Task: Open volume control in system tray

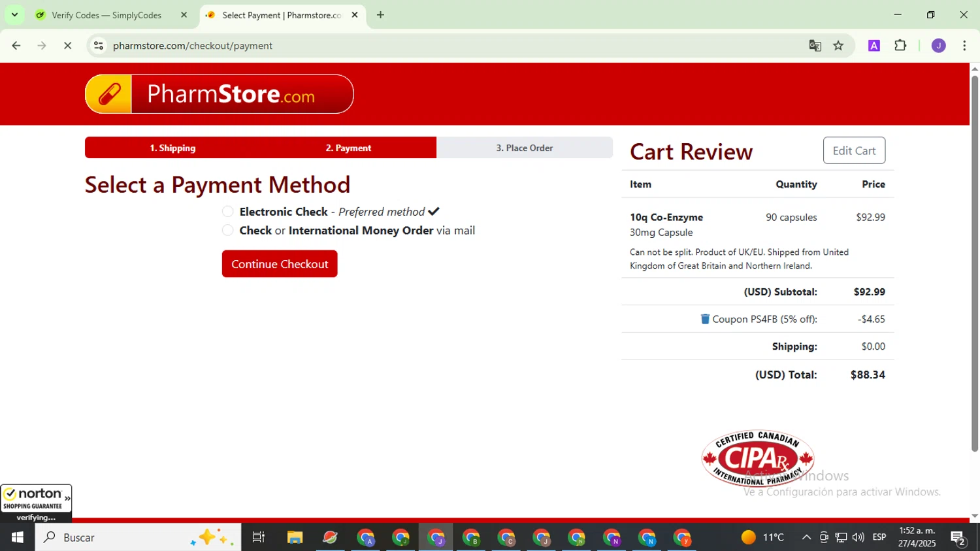Action: pos(858,537)
